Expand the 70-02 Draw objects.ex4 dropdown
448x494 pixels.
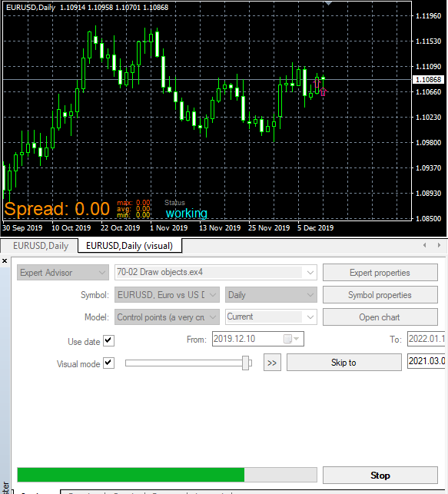[310, 273]
